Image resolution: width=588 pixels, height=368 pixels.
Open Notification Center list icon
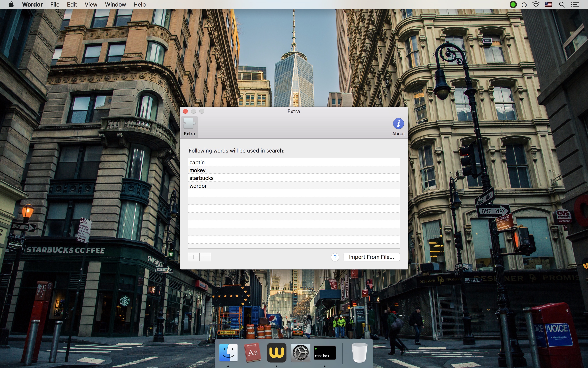(x=575, y=5)
